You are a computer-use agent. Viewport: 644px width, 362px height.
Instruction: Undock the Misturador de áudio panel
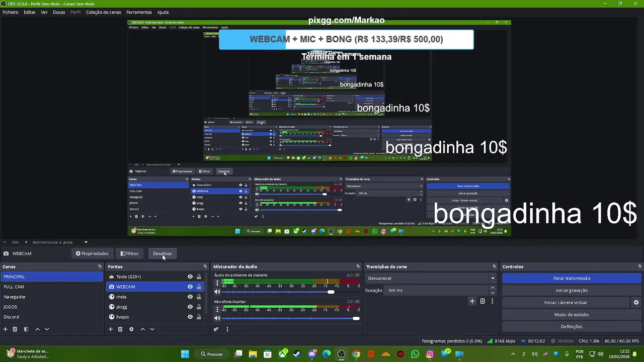(x=358, y=266)
